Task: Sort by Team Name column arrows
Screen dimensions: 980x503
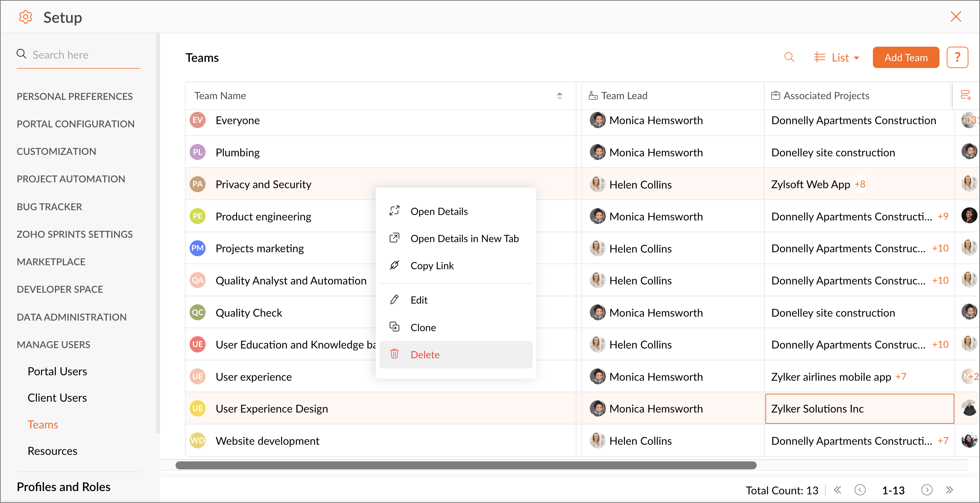Action: (x=559, y=96)
